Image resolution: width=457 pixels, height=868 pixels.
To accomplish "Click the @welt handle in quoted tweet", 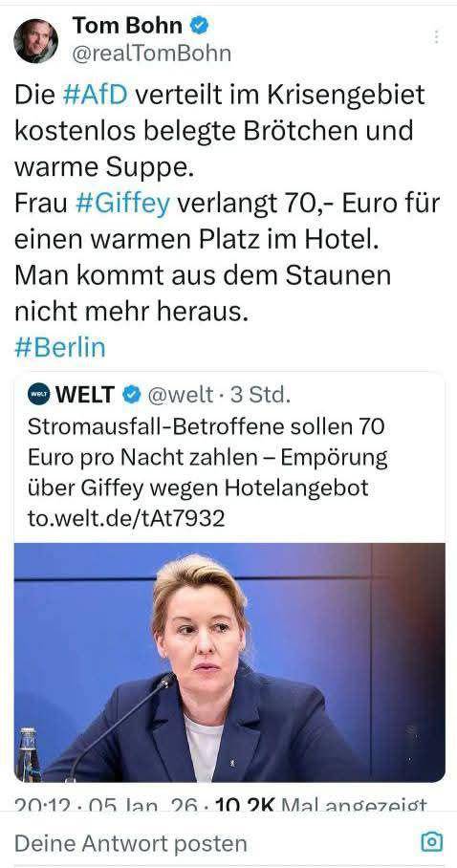I will point(180,395).
